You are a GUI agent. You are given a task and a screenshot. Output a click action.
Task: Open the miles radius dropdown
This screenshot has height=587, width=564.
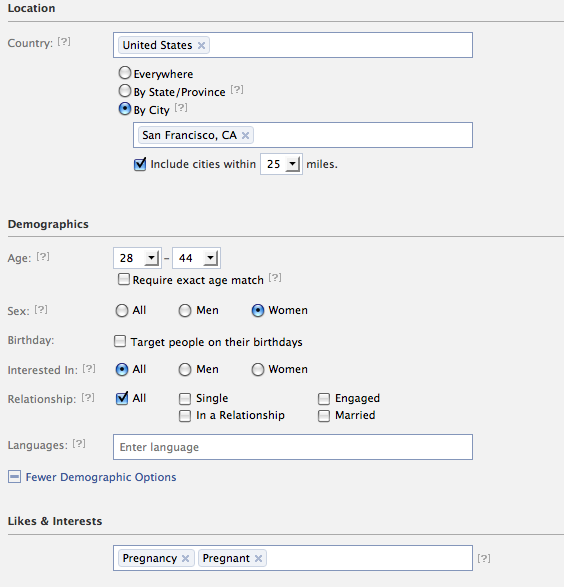(281, 164)
